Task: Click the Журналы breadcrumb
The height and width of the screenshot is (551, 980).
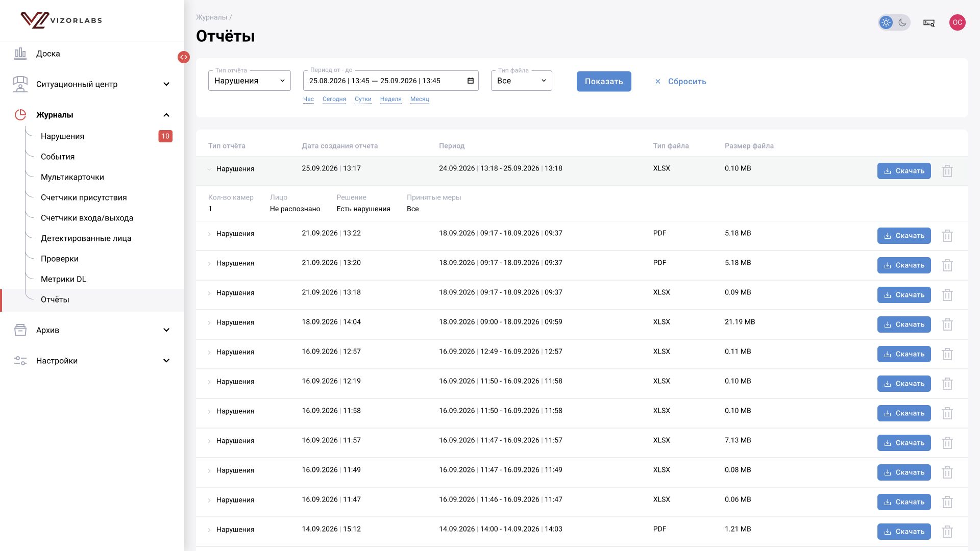Action: tap(211, 17)
